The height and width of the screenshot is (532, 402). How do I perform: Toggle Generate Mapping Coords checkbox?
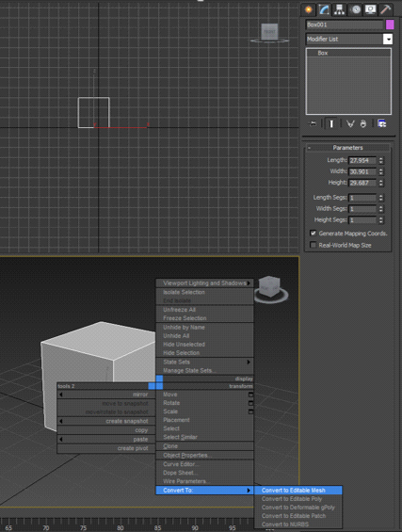pyautogui.click(x=314, y=234)
